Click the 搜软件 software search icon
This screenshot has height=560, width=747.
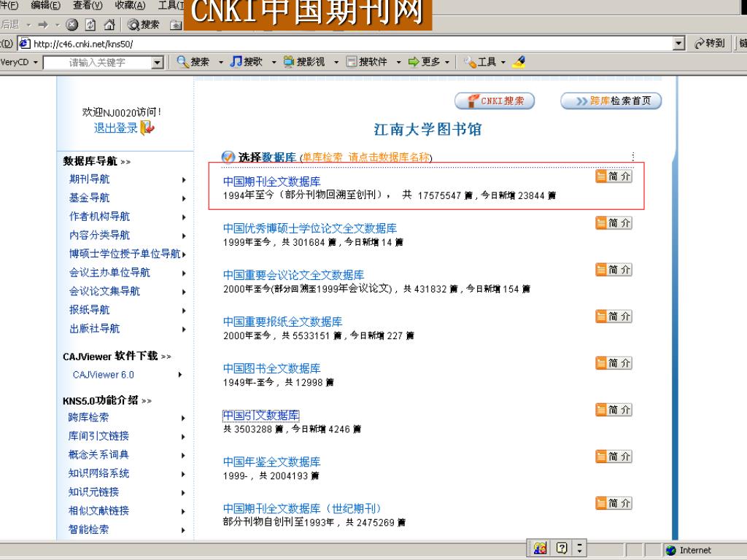(352, 61)
